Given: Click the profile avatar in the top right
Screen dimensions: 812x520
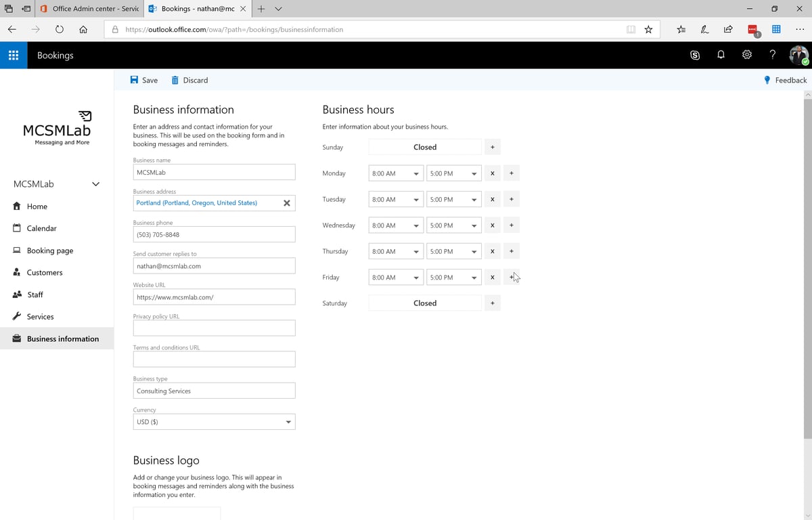Looking at the screenshot, I should point(798,55).
